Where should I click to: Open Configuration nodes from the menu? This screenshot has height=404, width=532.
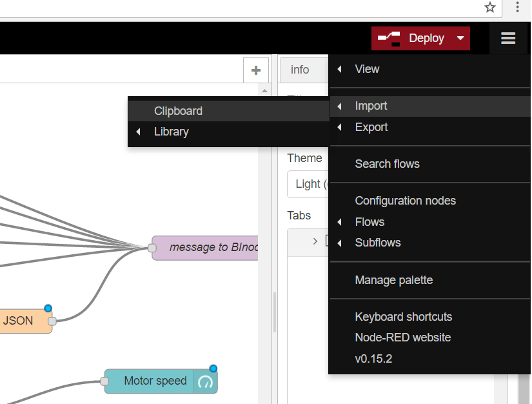point(405,201)
